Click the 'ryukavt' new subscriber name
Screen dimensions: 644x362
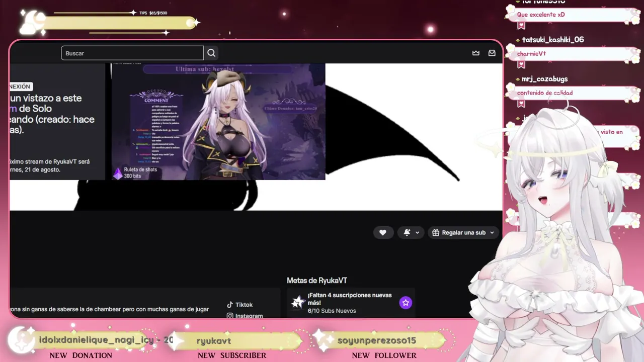(214, 340)
